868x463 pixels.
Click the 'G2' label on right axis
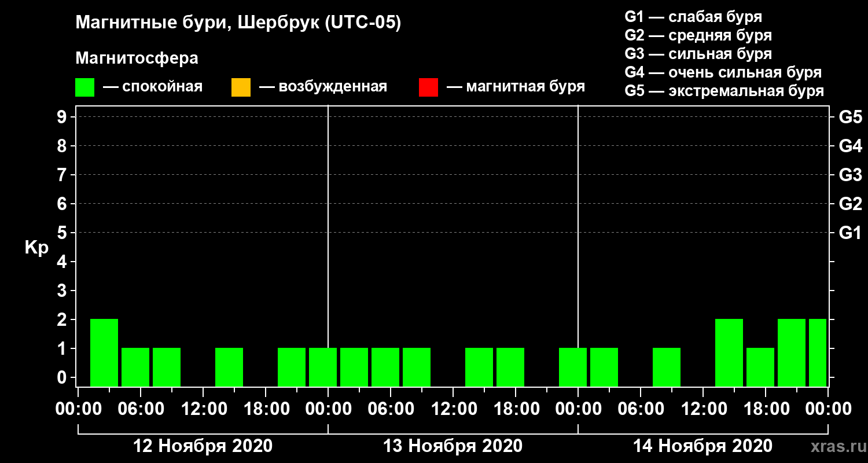tap(850, 204)
